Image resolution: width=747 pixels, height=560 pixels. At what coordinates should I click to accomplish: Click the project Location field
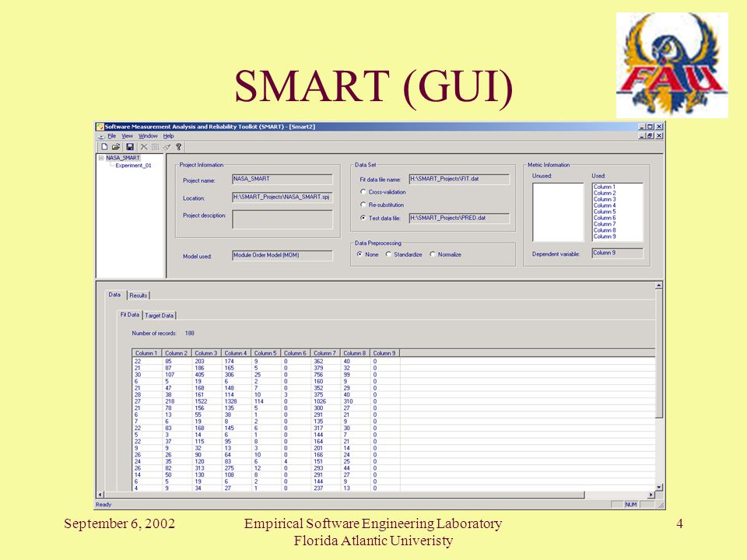click(x=282, y=197)
